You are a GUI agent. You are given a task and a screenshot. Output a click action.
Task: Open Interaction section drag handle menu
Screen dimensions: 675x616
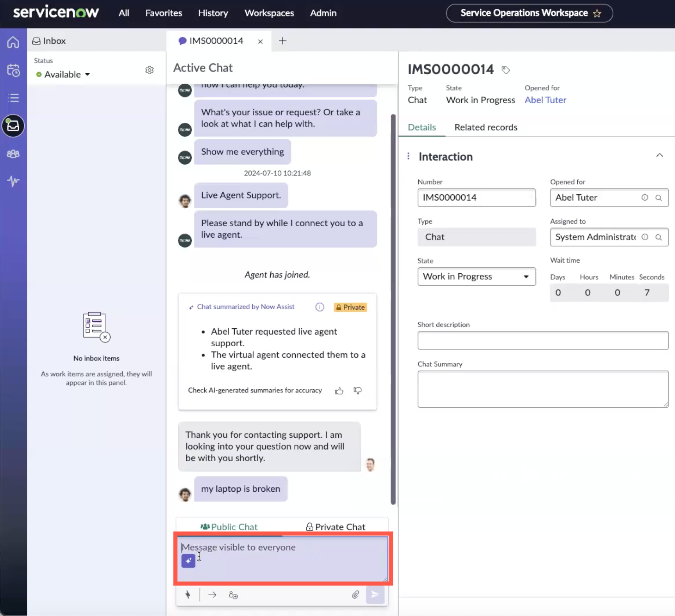(408, 156)
